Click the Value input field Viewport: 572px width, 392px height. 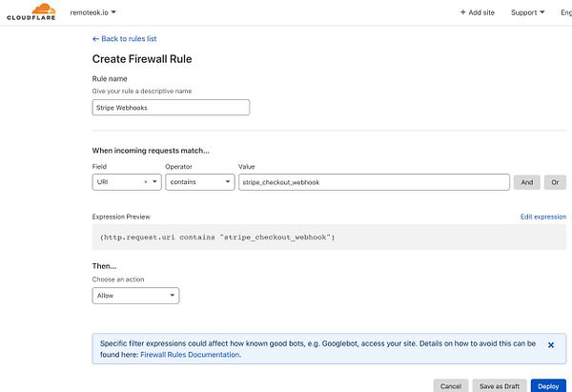point(374,181)
